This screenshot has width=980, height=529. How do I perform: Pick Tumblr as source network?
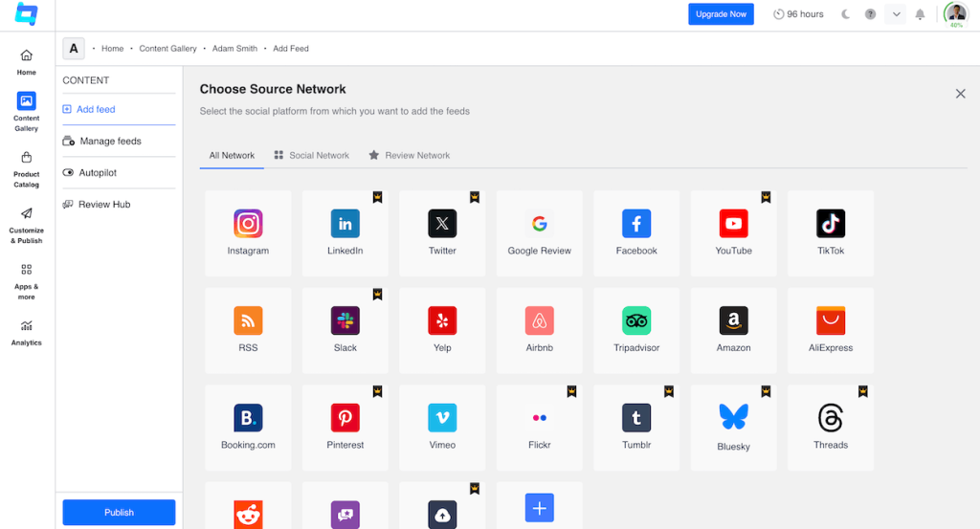pyautogui.click(x=636, y=428)
